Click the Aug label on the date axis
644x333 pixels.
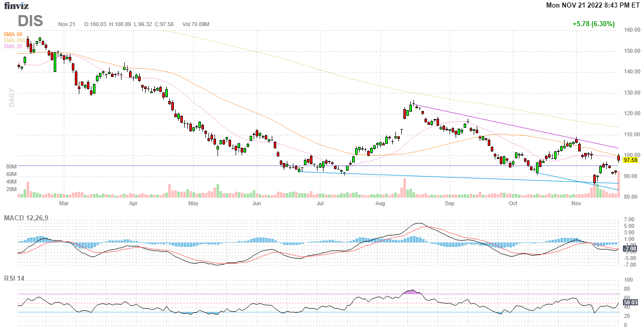pyautogui.click(x=380, y=204)
